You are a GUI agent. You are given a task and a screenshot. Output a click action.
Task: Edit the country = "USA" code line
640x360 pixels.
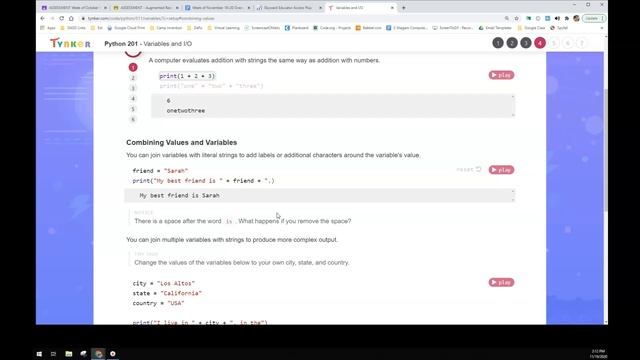158,303
